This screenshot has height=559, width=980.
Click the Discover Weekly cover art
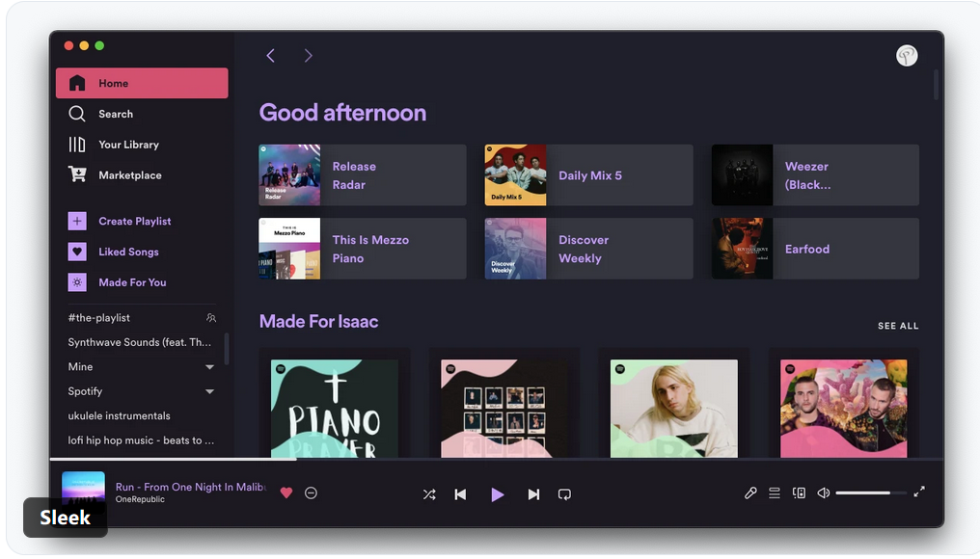pos(516,249)
